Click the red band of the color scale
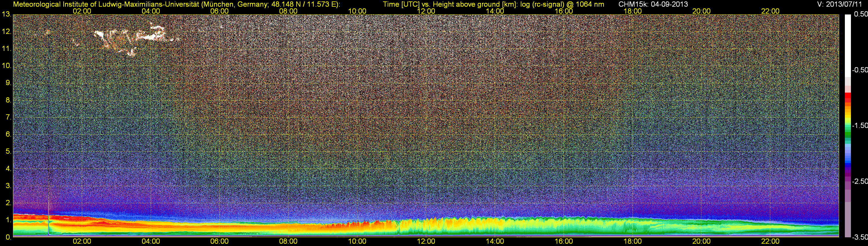This screenshot has height=246, width=868. tap(848, 98)
